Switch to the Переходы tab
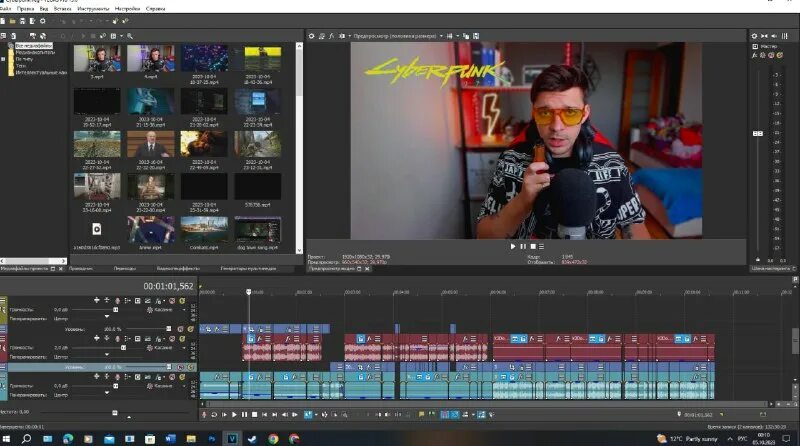The image size is (800, 446). pos(124,268)
